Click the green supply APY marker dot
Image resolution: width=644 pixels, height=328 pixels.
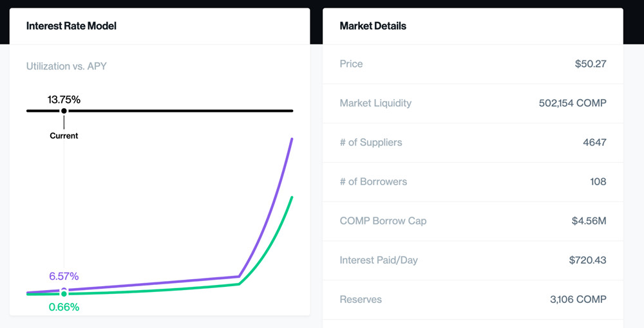coord(64,294)
